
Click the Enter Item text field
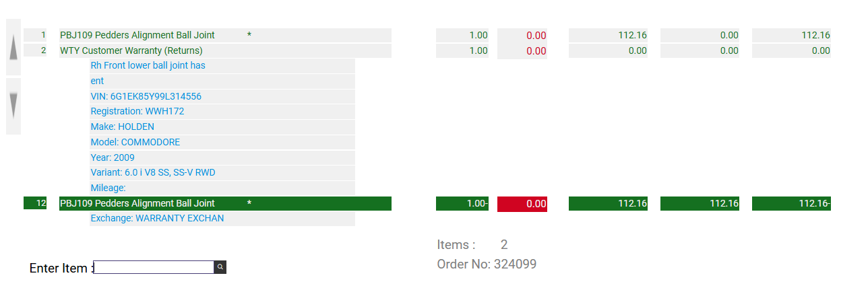coord(154,267)
